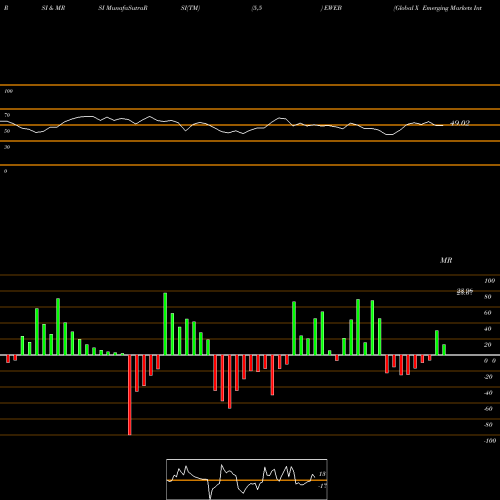Click the MR axis label 80
The height and width of the screenshot is (500, 500).
(488, 297)
